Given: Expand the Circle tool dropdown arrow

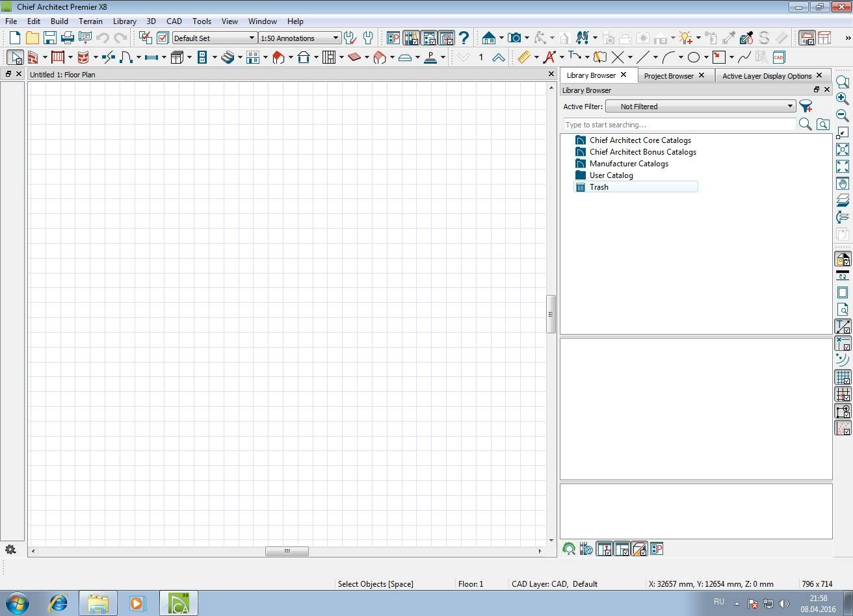Looking at the screenshot, I should click(x=706, y=57).
